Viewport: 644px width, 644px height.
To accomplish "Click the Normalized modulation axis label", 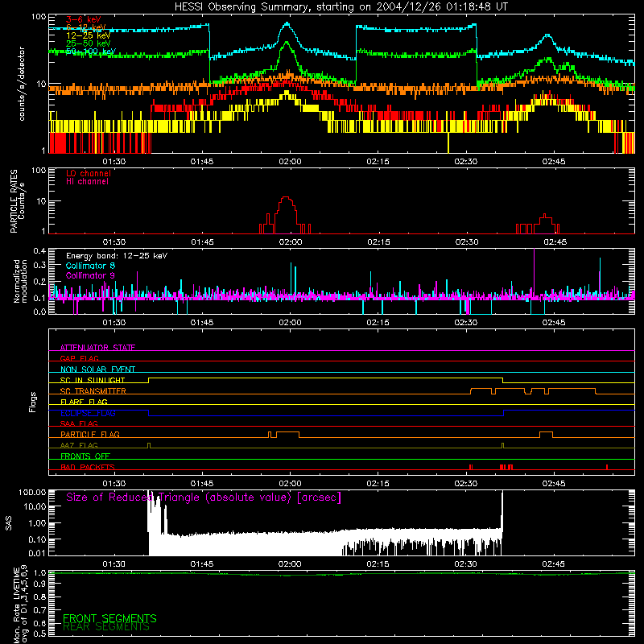I will [x=20, y=281].
